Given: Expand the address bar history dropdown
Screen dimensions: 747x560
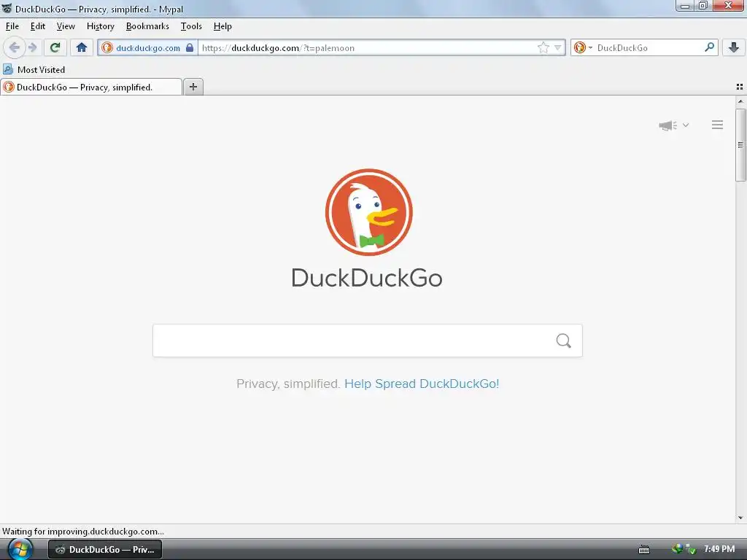Looking at the screenshot, I should pos(558,47).
